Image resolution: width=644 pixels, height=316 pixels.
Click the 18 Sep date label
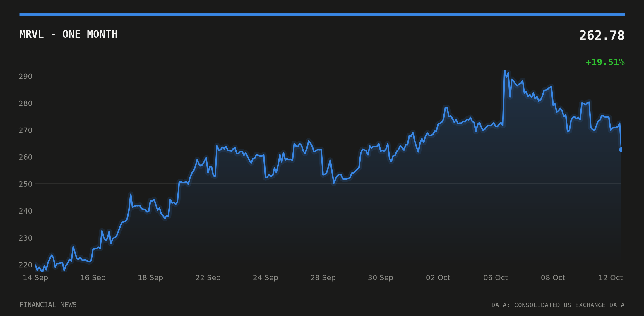[x=150, y=278]
